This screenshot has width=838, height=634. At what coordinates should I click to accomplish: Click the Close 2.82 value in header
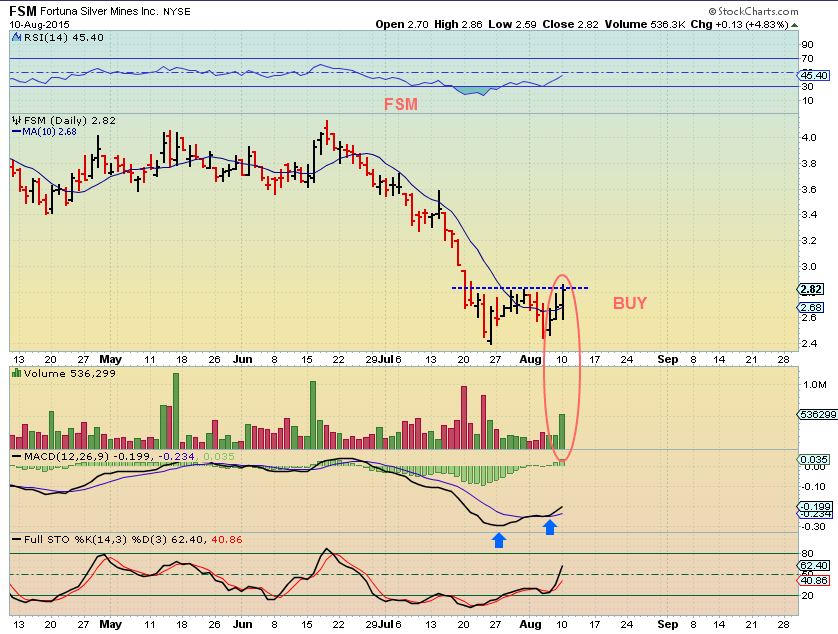(x=570, y=24)
